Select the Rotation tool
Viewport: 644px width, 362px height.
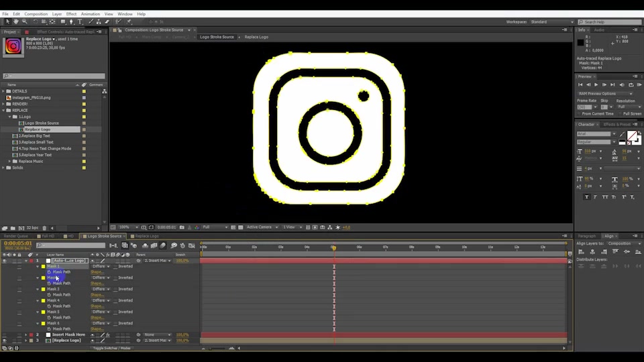pos(36,21)
